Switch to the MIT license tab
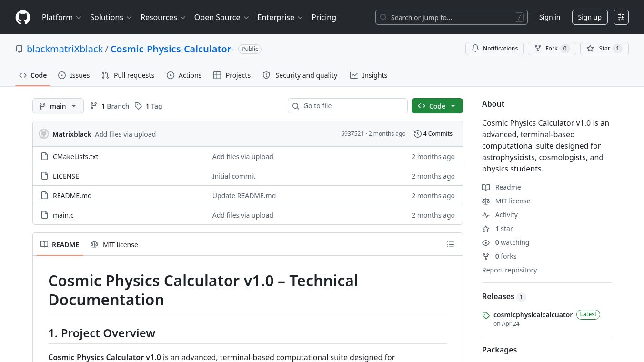 pos(114,244)
